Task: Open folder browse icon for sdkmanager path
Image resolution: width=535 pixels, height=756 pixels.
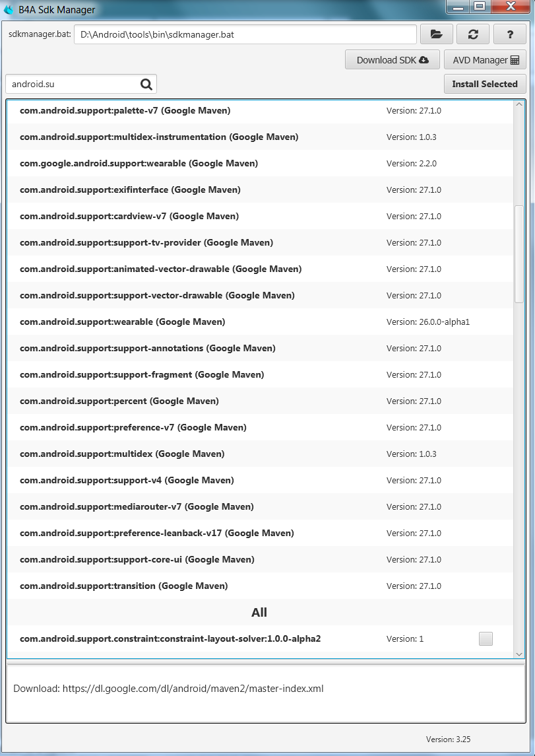Action: 436,34
